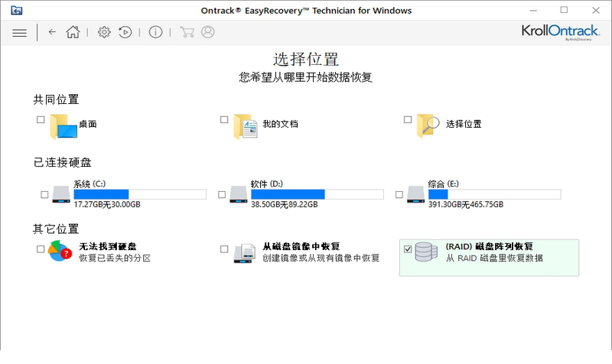Click the (RAID) 磁盘阵列恢复 title
Viewport: 612px width, 364px height.
coord(490,246)
